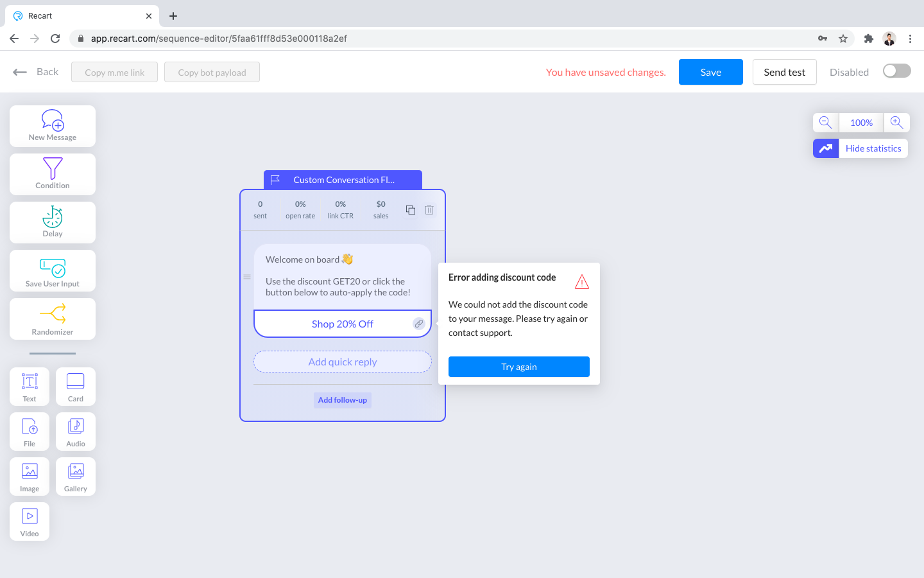Click the drag handle beside the message

coord(247,277)
